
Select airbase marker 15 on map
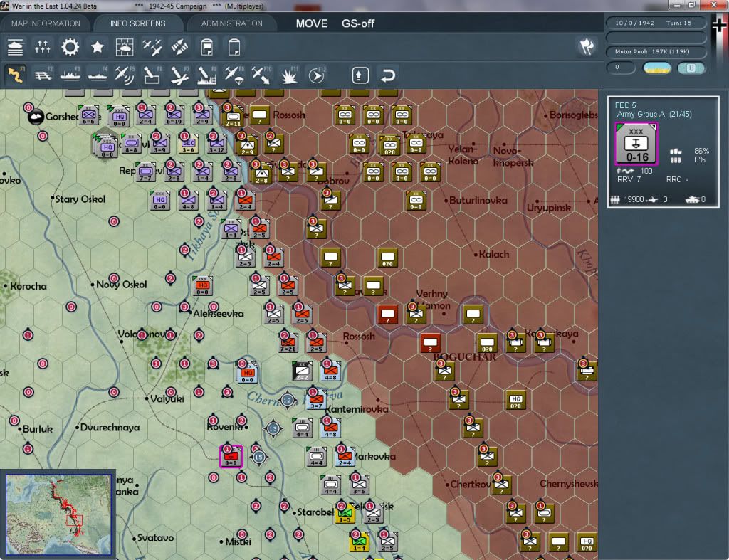tap(259, 458)
